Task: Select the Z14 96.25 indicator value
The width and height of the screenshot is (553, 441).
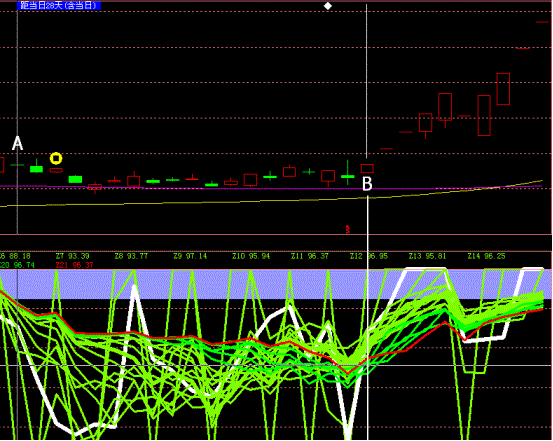Action: (x=486, y=256)
